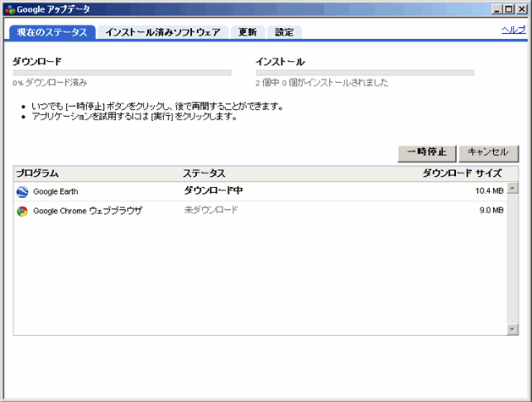This screenshot has width=532, height=402.
Task: Click the ステータス column header
Action: point(204,173)
